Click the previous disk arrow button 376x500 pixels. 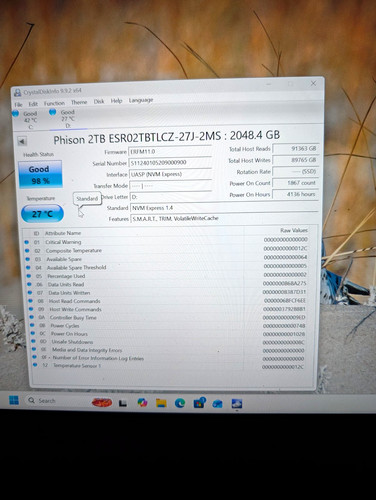coord(22,141)
